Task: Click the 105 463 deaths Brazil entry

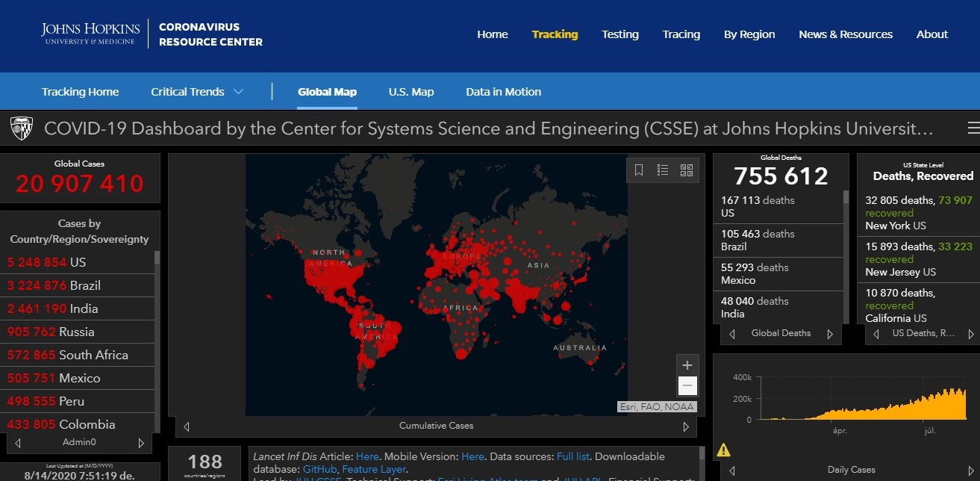Action: point(778,241)
